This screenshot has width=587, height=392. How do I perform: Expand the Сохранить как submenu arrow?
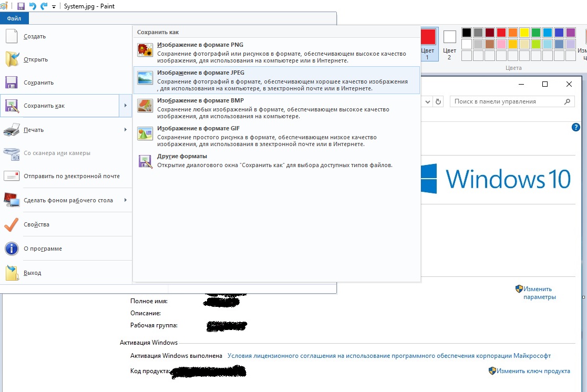[x=126, y=106]
